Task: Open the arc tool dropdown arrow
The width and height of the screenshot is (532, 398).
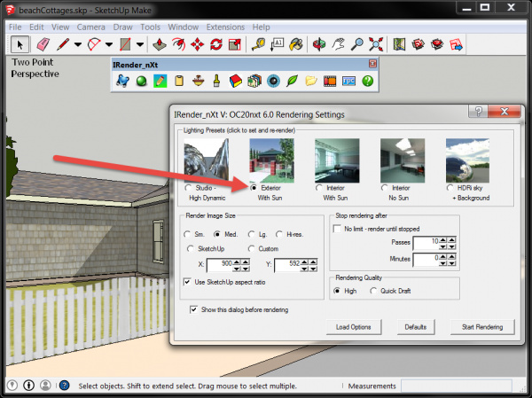Action: pos(108,43)
